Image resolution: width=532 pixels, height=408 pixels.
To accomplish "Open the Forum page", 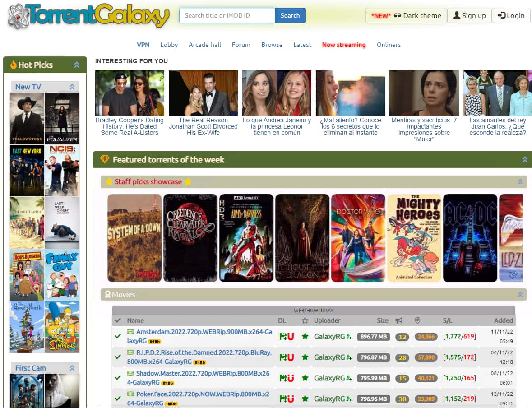I will point(241,45).
